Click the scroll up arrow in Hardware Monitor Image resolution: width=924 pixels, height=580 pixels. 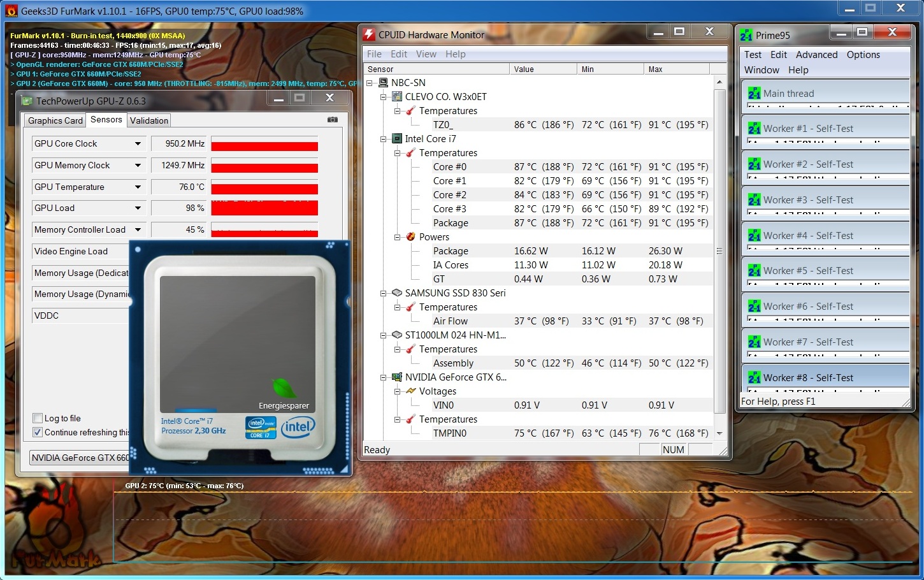click(719, 82)
